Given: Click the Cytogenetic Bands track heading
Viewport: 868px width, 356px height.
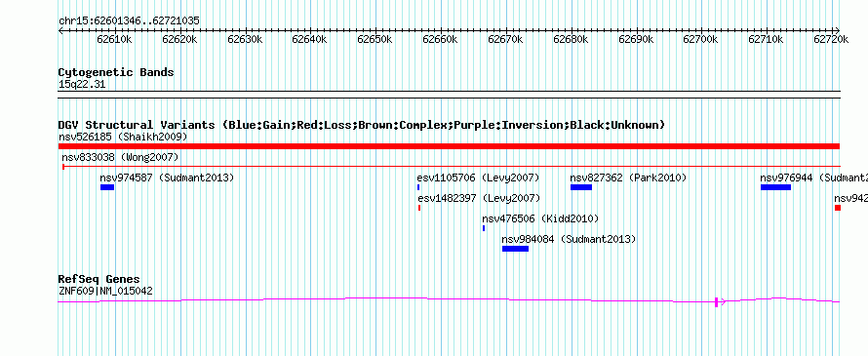Looking at the screenshot, I should click(116, 72).
